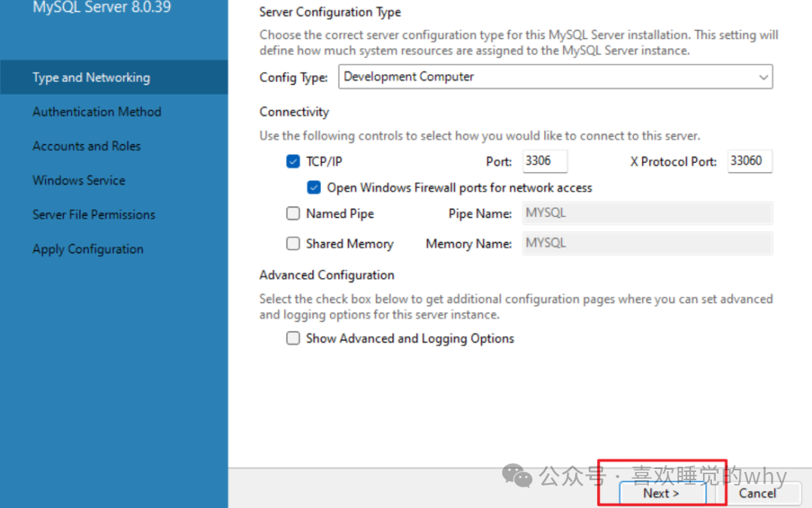The height and width of the screenshot is (508, 812).
Task: Select Windows Service step
Action: 79,180
